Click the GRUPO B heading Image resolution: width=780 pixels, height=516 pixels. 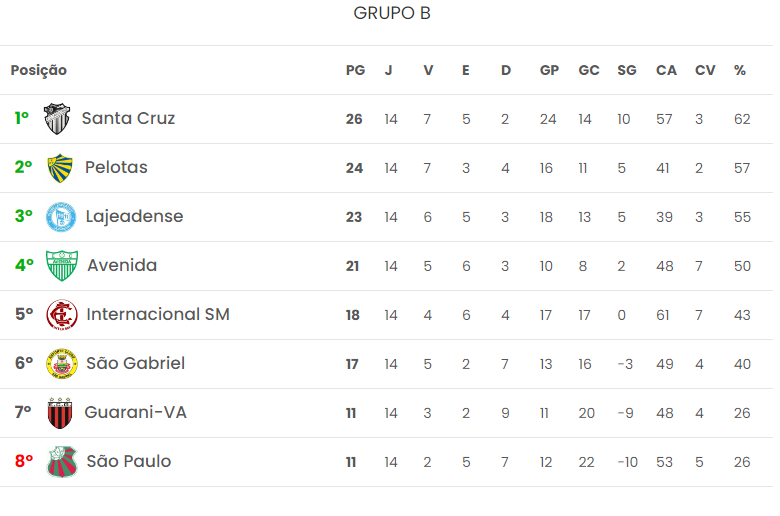(x=392, y=14)
